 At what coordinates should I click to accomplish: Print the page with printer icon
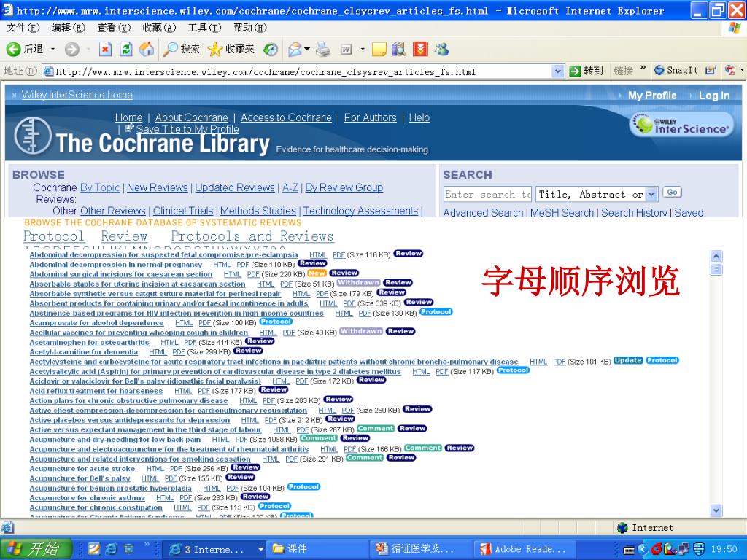[323, 49]
